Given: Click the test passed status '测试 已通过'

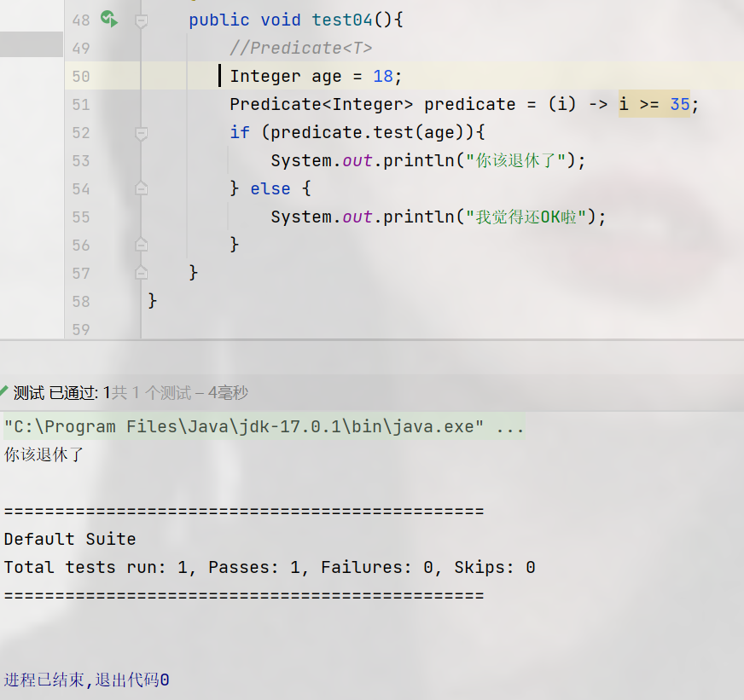Looking at the screenshot, I should click(56, 393).
